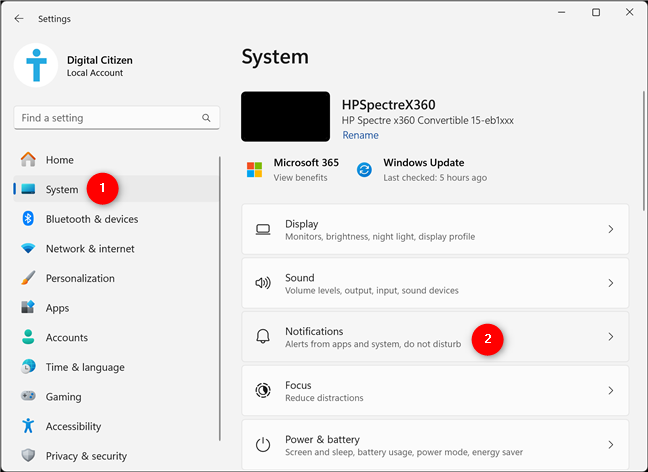Click the Accessibility figure icon
The width and height of the screenshot is (648, 472).
(28, 426)
